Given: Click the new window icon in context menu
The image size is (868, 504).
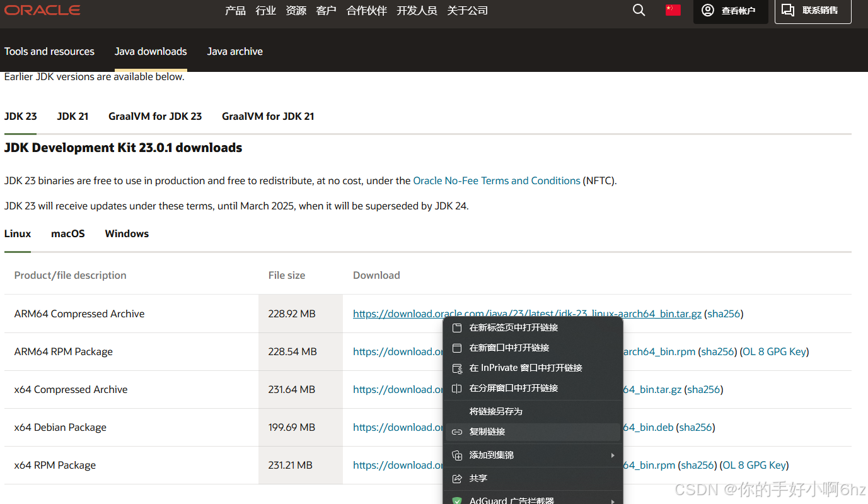Looking at the screenshot, I should point(458,348).
